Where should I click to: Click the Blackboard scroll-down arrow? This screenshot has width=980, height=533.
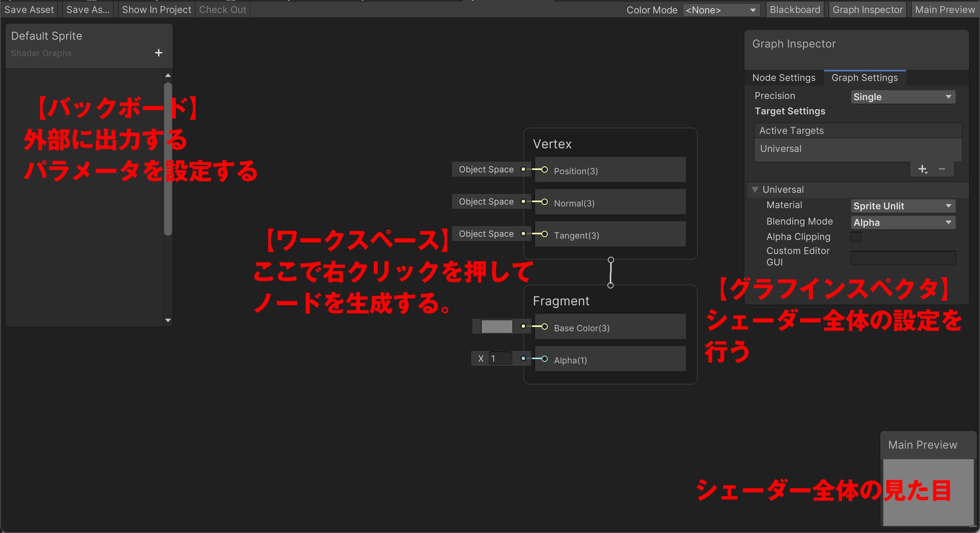click(168, 320)
